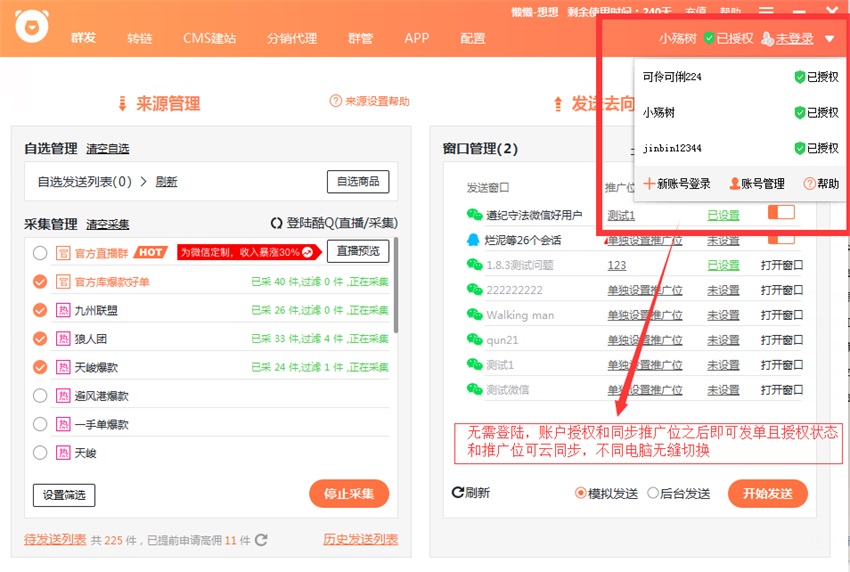This screenshot has height=572, width=850.
Task: Click the 设置筛选 button
Action: pos(64,495)
